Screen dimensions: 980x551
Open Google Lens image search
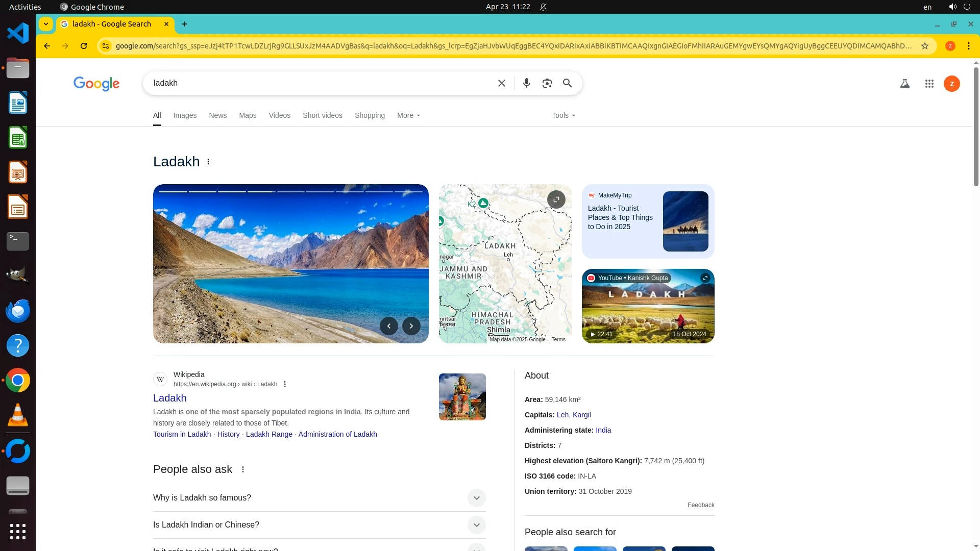pyautogui.click(x=547, y=83)
